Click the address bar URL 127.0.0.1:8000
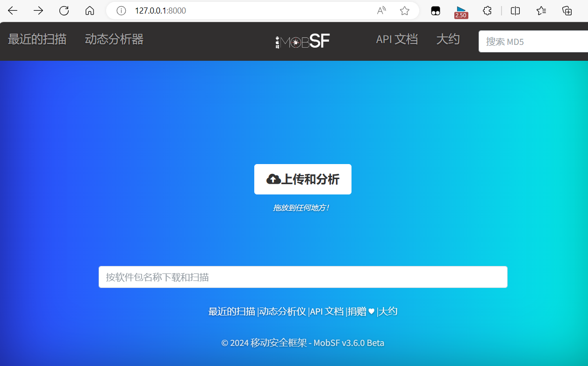The width and height of the screenshot is (588, 366). (160, 11)
